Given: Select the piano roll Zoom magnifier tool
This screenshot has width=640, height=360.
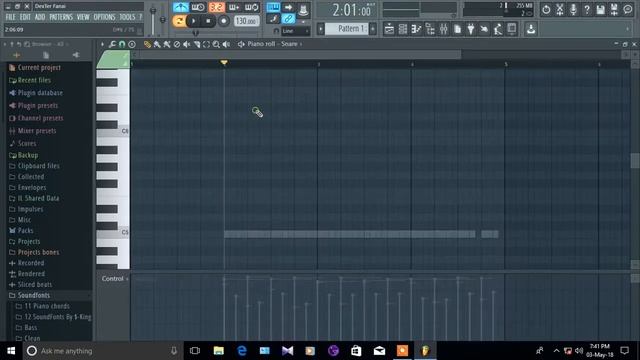Looking at the screenshot, I should [x=216, y=44].
